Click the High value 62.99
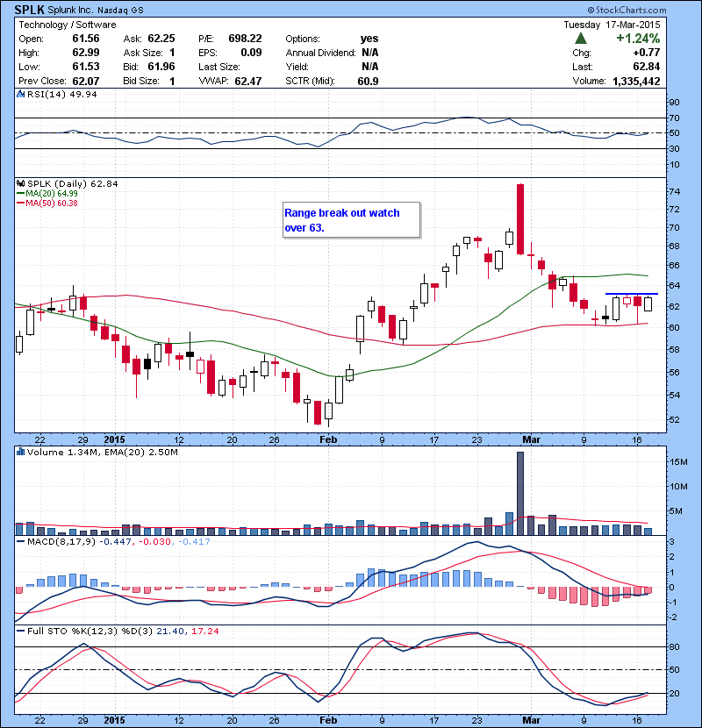 pos(86,53)
